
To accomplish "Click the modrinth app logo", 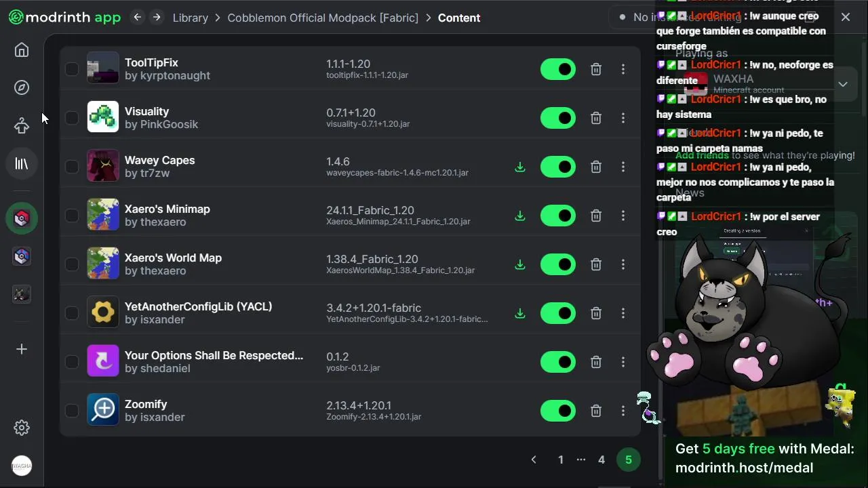I will pos(64,18).
